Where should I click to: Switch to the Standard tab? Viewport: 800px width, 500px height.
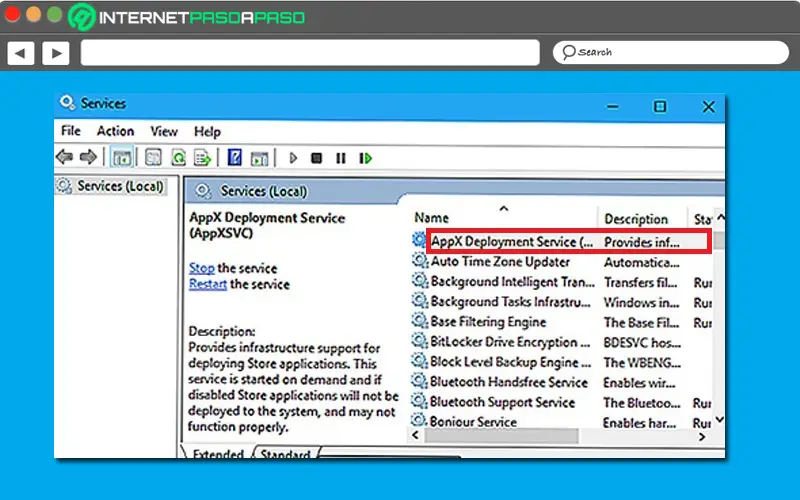[285, 453]
